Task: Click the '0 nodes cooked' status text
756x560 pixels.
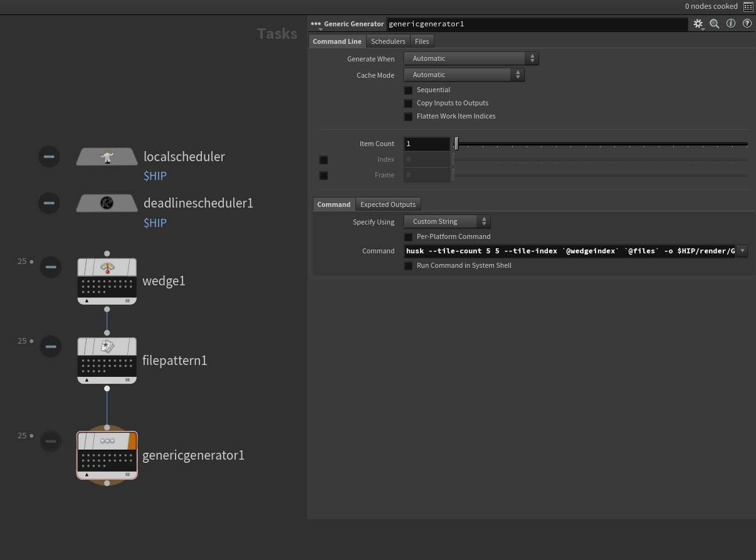Action: pos(711,6)
